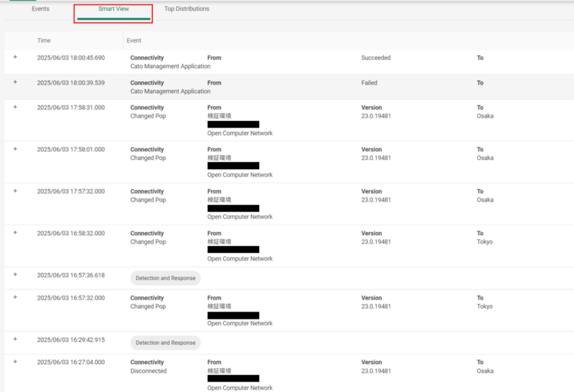The image size is (574, 392).
Task: Click Detection and Response badge at 16:57:36
Action: click(165, 278)
